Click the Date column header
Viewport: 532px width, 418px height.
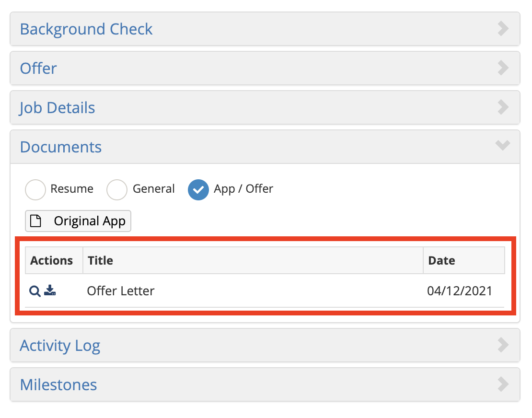pos(441,260)
